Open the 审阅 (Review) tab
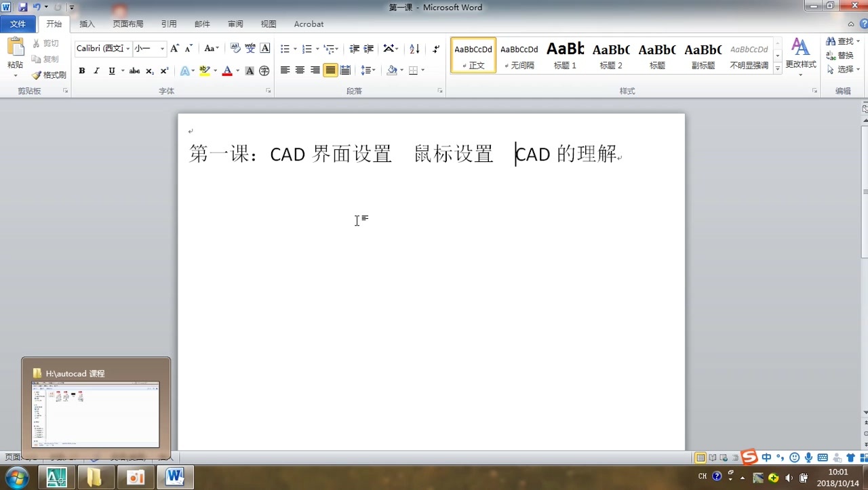Viewport: 868px width, 490px height. pos(235,24)
